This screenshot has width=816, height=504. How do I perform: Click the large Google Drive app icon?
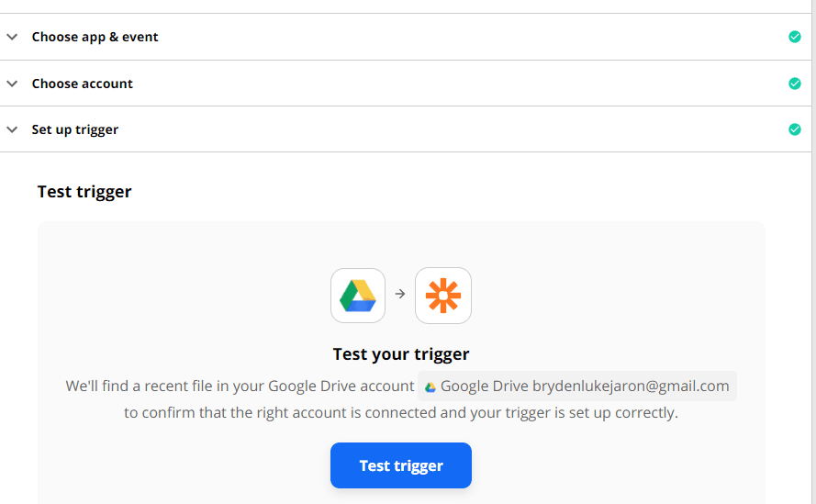click(x=358, y=296)
